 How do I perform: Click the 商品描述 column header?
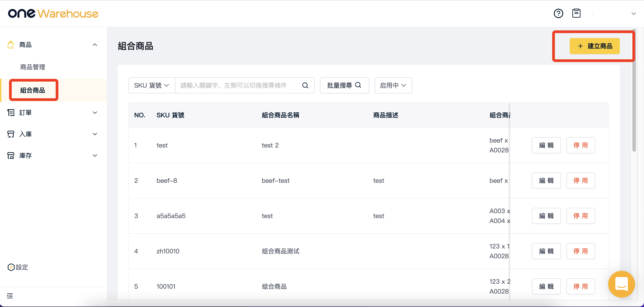pos(386,115)
